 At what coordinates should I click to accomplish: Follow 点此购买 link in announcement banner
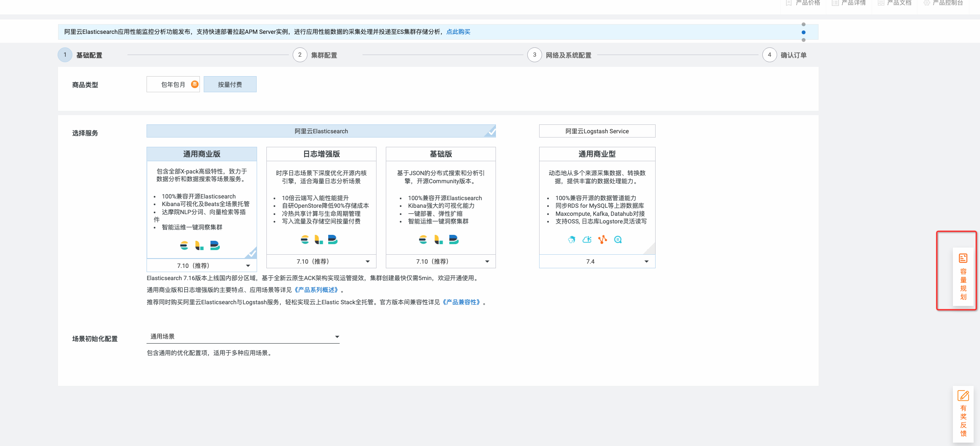pos(458,32)
